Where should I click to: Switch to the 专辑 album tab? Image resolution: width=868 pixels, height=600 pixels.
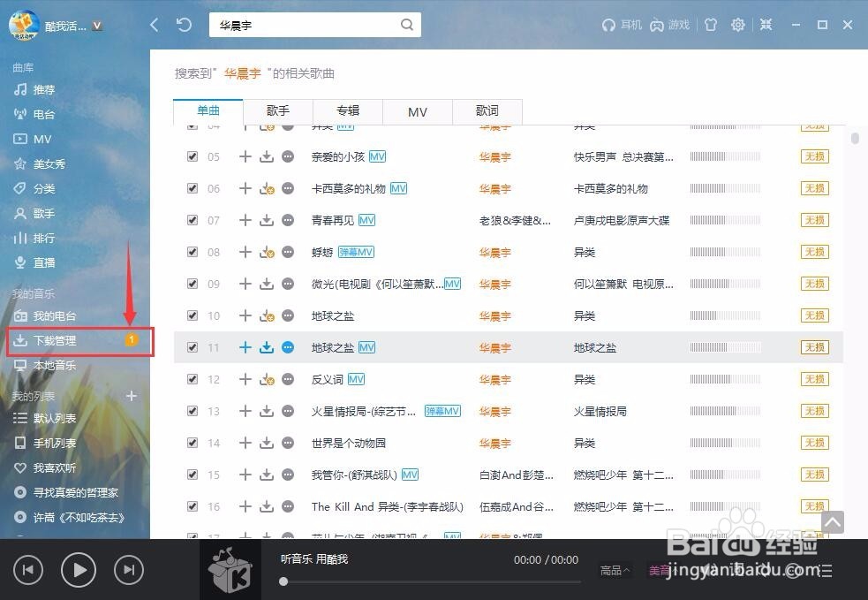(x=347, y=111)
